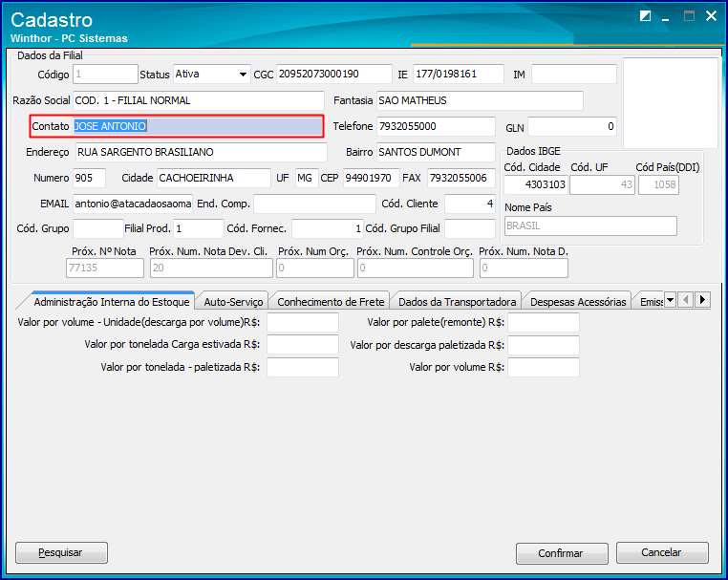
Task: Click the Filial Prod. field
Action: click(x=199, y=228)
